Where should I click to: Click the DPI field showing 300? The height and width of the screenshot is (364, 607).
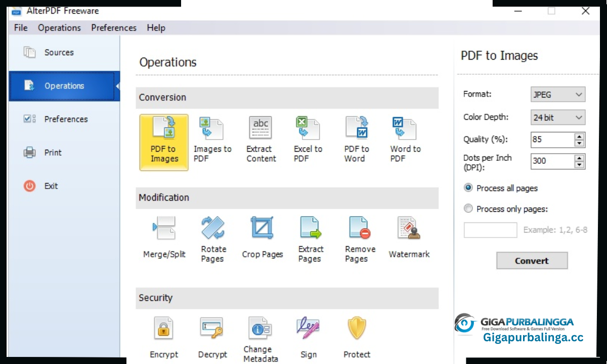click(552, 161)
